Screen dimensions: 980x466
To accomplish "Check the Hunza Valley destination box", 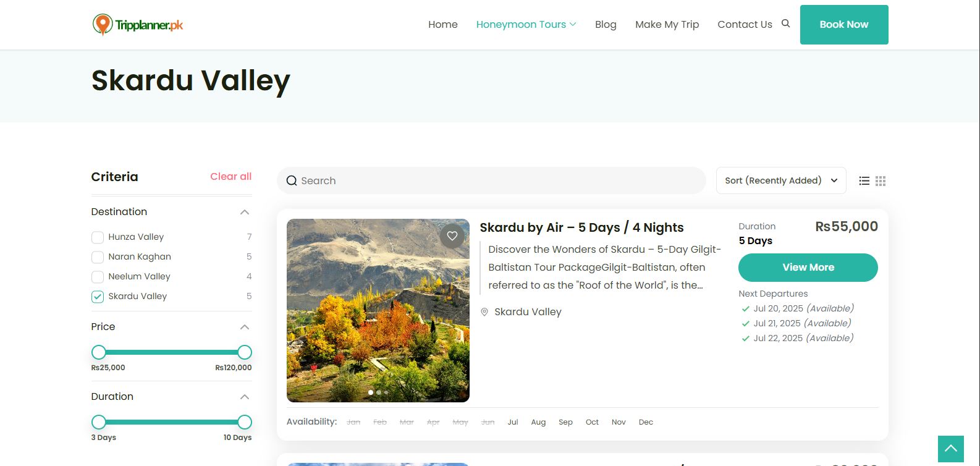I will point(98,237).
